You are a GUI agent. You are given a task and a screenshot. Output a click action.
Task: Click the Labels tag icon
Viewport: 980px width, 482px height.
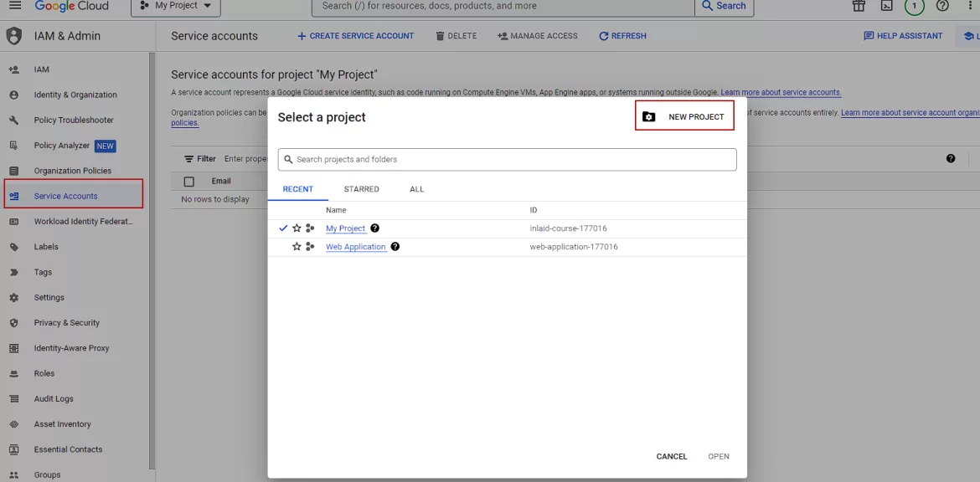tap(13, 247)
